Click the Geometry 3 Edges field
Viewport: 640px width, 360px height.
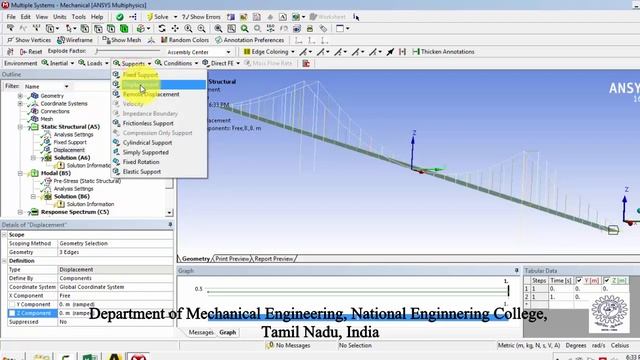(115, 252)
